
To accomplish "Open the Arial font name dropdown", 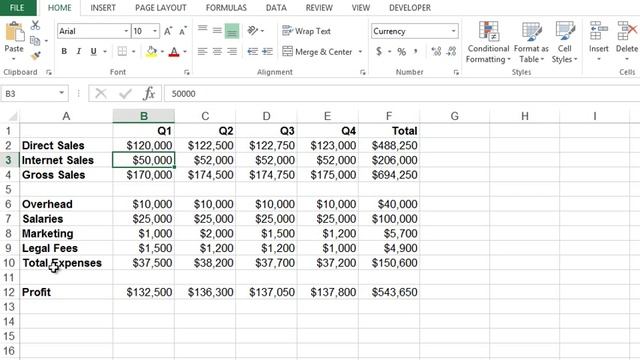I will point(126,31).
